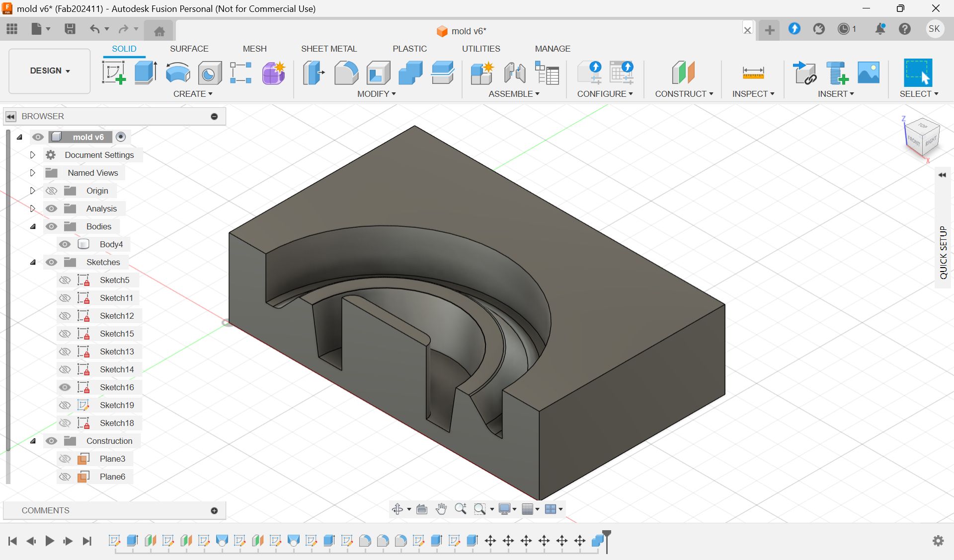
Task: Click the Insert Canvas image icon
Action: [869, 72]
